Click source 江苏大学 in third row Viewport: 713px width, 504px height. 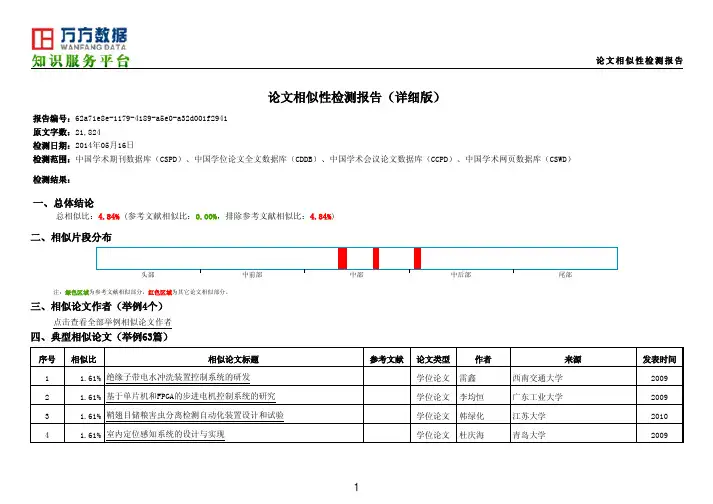click(x=526, y=414)
